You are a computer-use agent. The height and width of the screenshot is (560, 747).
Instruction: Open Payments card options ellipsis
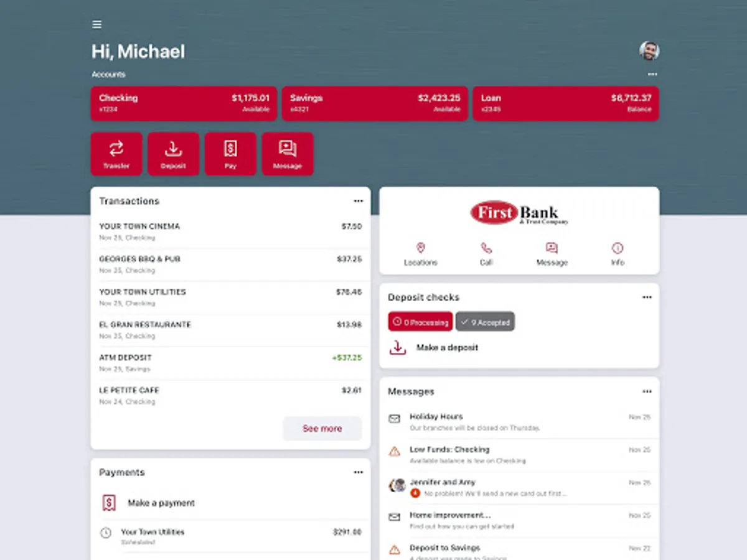[358, 472]
